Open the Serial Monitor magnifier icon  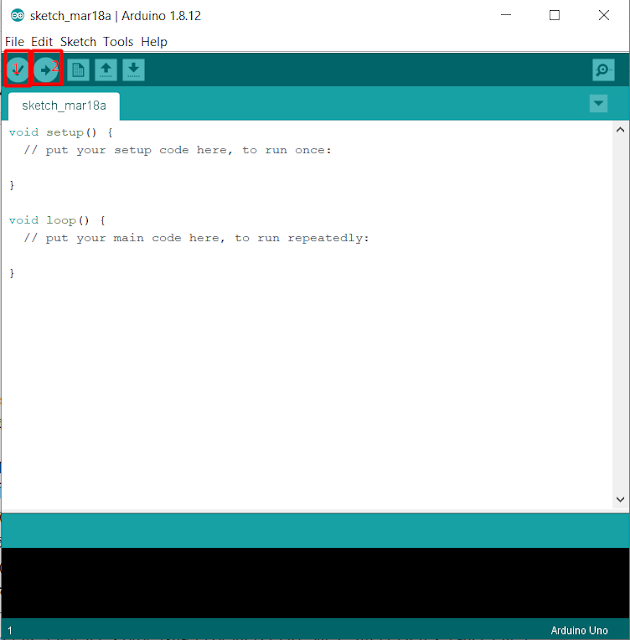(603, 70)
